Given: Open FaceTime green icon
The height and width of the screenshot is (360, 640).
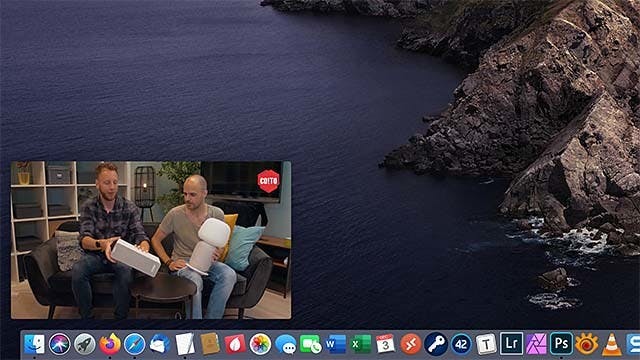Looking at the screenshot, I should tap(311, 344).
